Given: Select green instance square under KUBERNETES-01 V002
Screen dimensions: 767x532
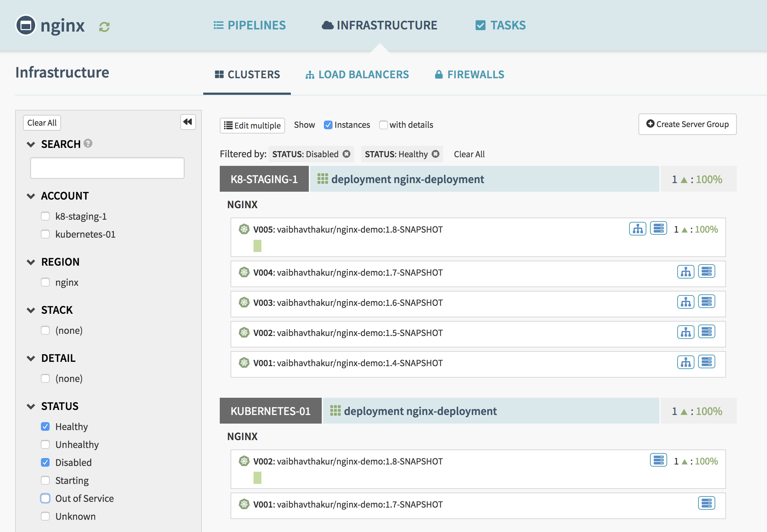Looking at the screenshot, I should coord(257,478).
